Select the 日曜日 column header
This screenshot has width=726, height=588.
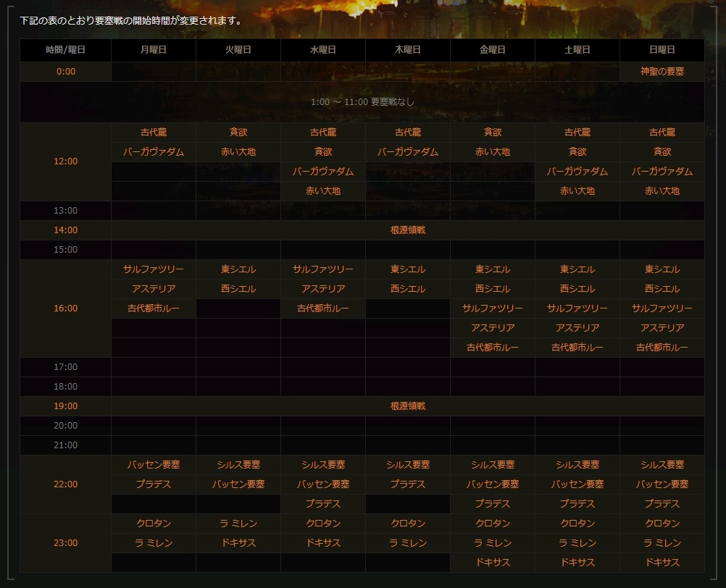(x=662, y=50)
